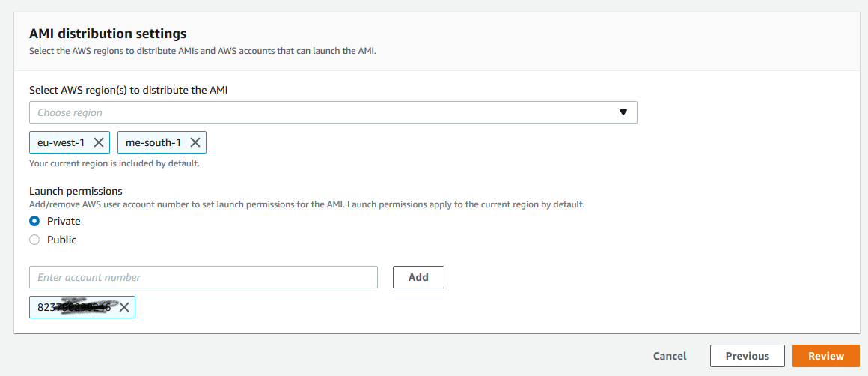
Task: Go back with the Previous button
Action: 747,356
